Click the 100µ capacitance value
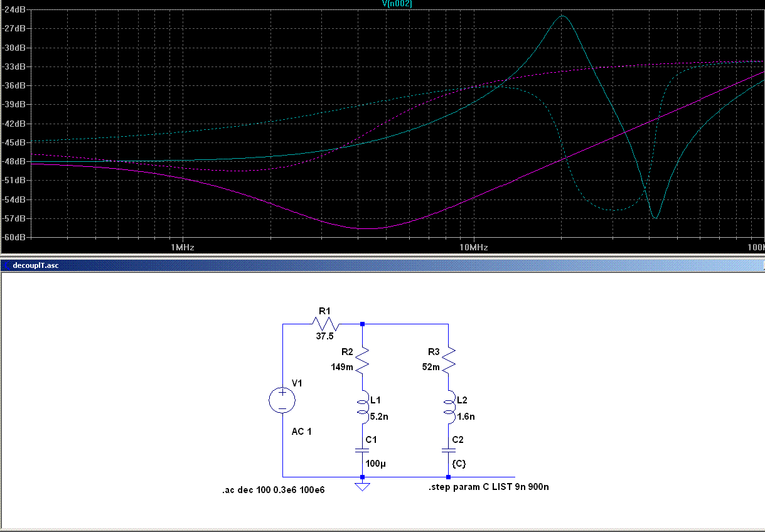 click(x=376, y=464)
